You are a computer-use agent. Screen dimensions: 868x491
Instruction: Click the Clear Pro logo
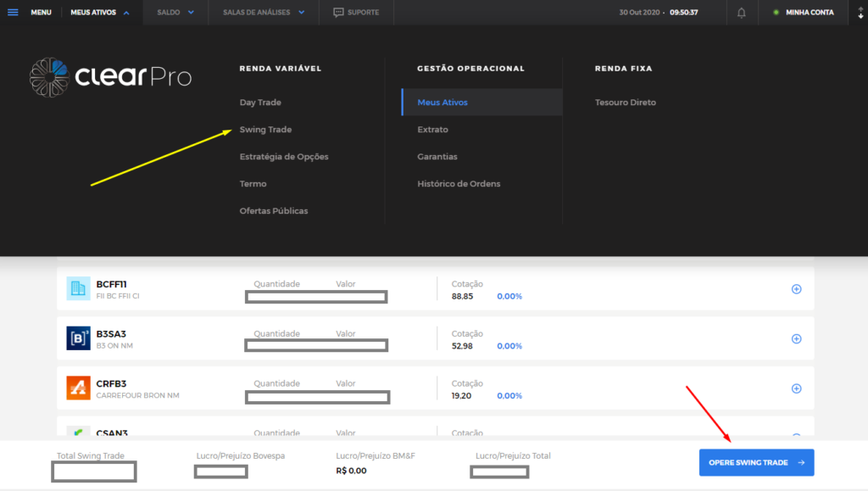[x=111, y=77]
